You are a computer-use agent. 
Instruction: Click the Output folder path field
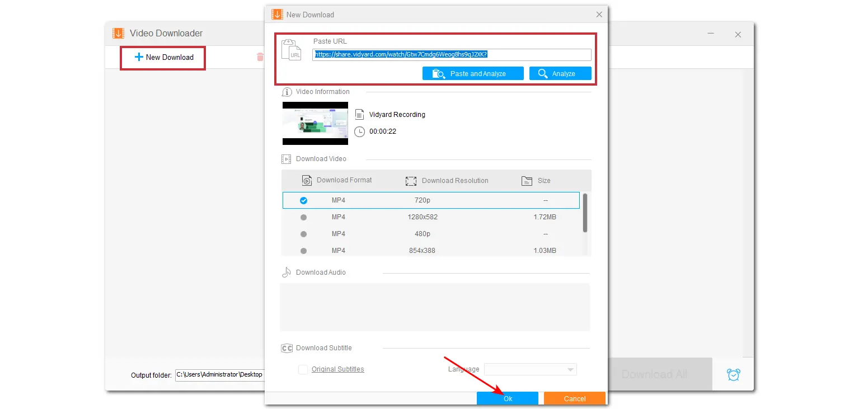point(219,374)
